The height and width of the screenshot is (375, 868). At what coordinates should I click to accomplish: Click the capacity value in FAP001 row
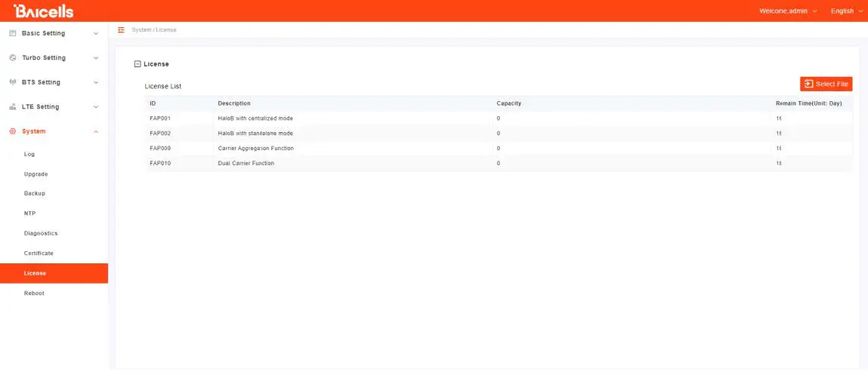[499, 118]
